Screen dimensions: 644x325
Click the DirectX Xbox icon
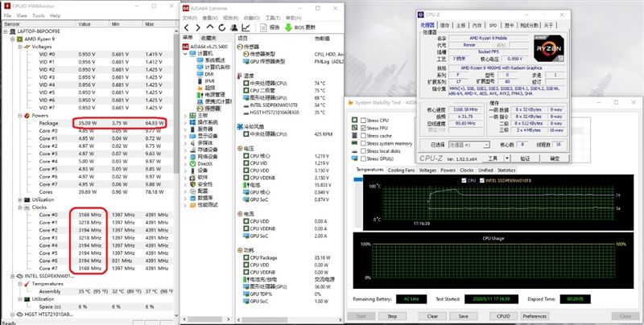point(192,164)
